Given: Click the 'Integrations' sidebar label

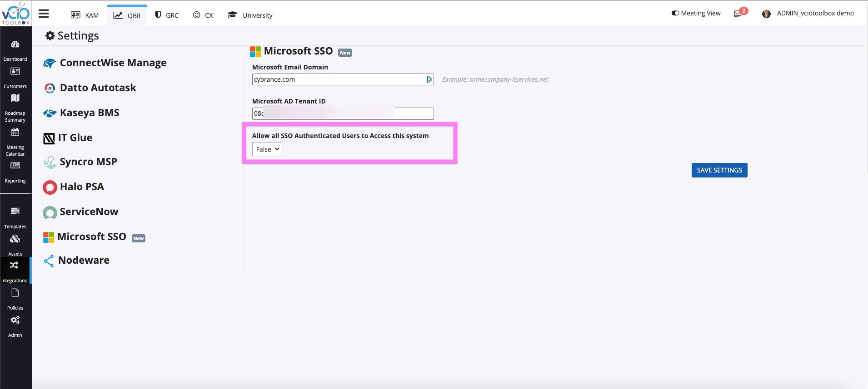Looking at the screenshot, I should 14,281.
